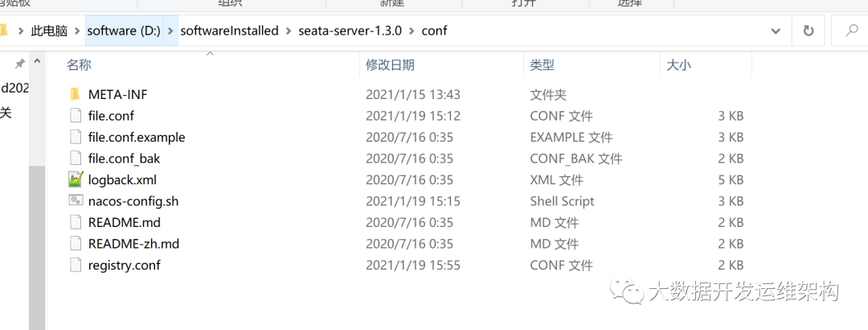The image size is (868, 330).
Task: Sort files by 修改日期 column header
Action: point(390,65)
